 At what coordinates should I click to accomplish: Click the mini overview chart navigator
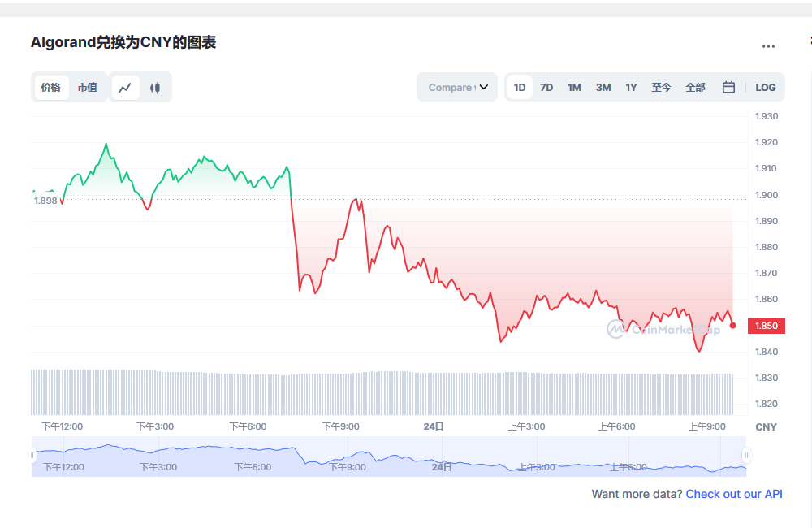(x=389, y=457)
